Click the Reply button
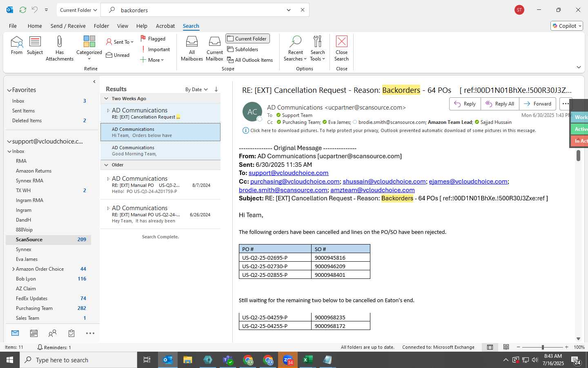Viewport: 588px width, 368px height. 465,104
